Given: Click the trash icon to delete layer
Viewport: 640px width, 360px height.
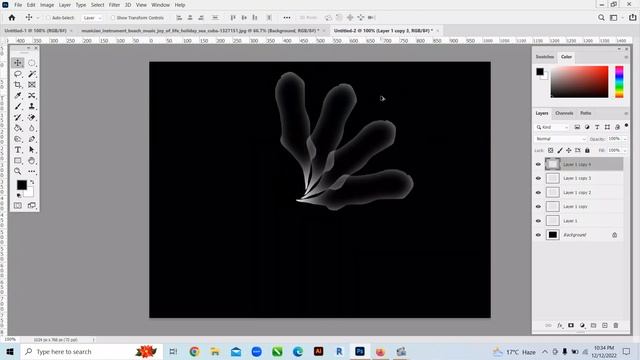Looking at the screenshot, I should [616, 325].
